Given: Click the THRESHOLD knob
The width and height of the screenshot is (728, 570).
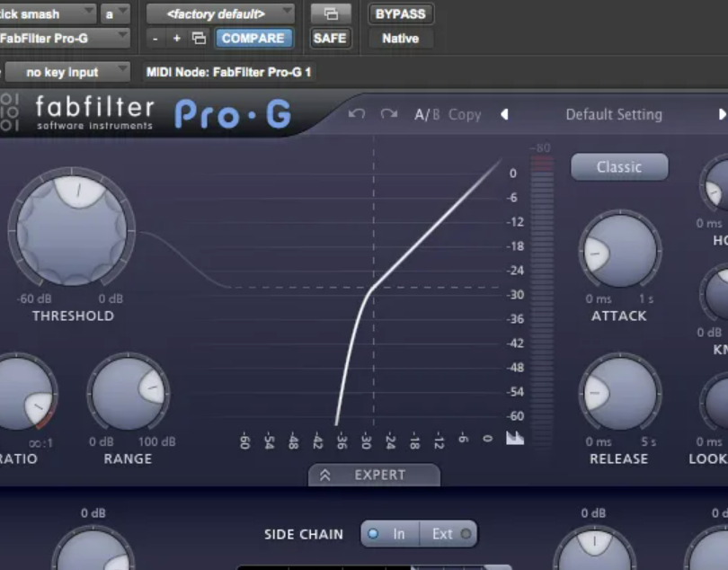Looking at the screenshot, I should point(72,230).
